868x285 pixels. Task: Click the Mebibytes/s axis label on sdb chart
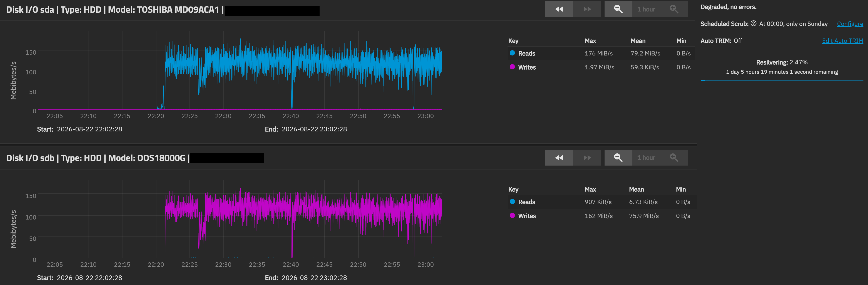pyautogui.click(x=13, y=229)
